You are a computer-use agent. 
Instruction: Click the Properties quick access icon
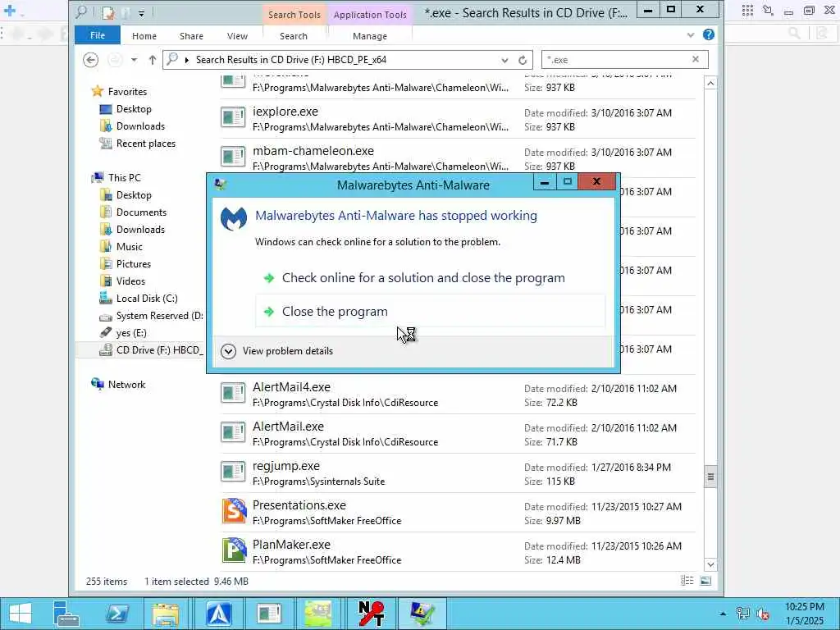(109, 12)
